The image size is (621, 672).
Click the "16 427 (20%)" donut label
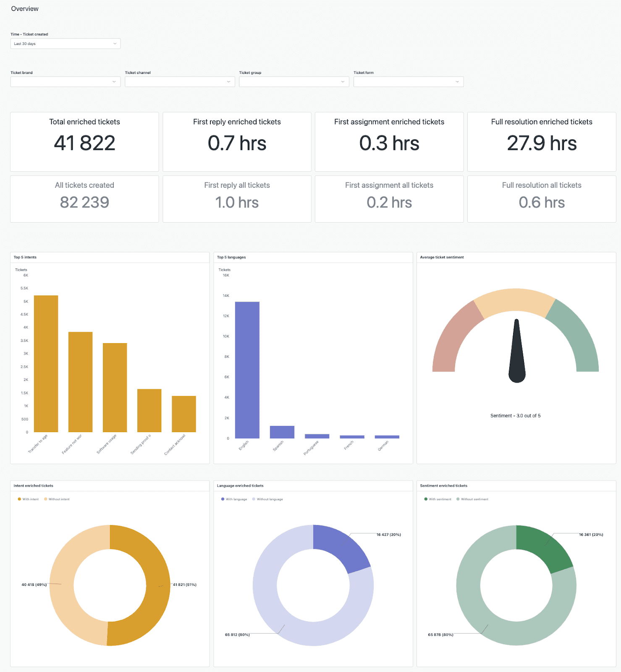pos(389,535)
